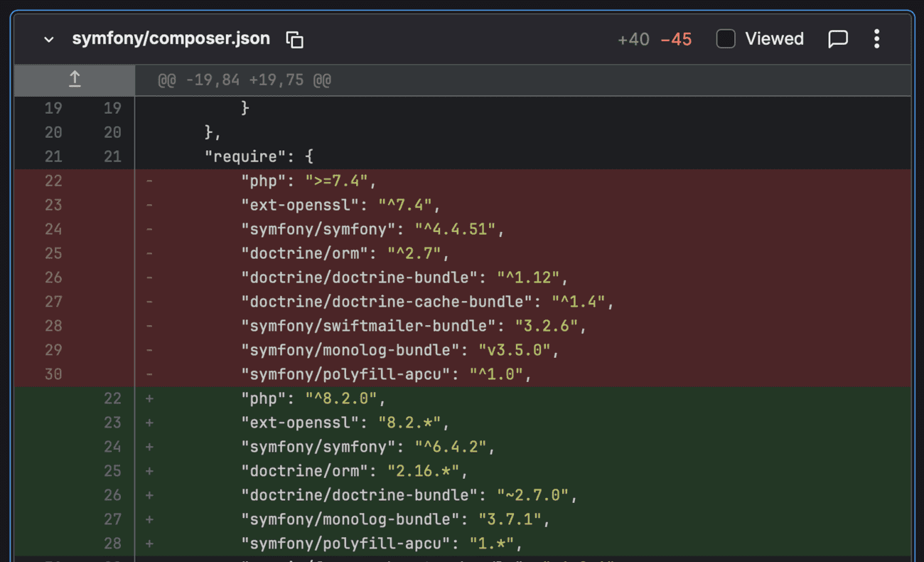Viewport: 924px width, 562px height.
Task: Select line number 22 on the deleted side
Action: point(53,181)
